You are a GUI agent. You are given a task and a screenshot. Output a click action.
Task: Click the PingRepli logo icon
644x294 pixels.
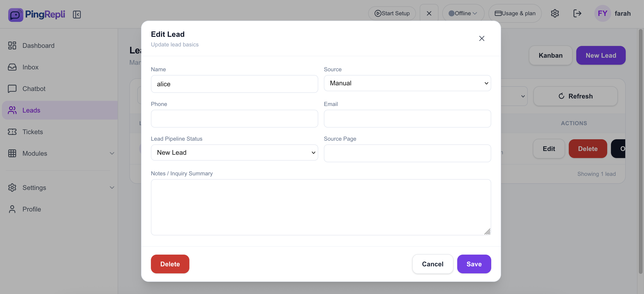click(x=15, y=15)
